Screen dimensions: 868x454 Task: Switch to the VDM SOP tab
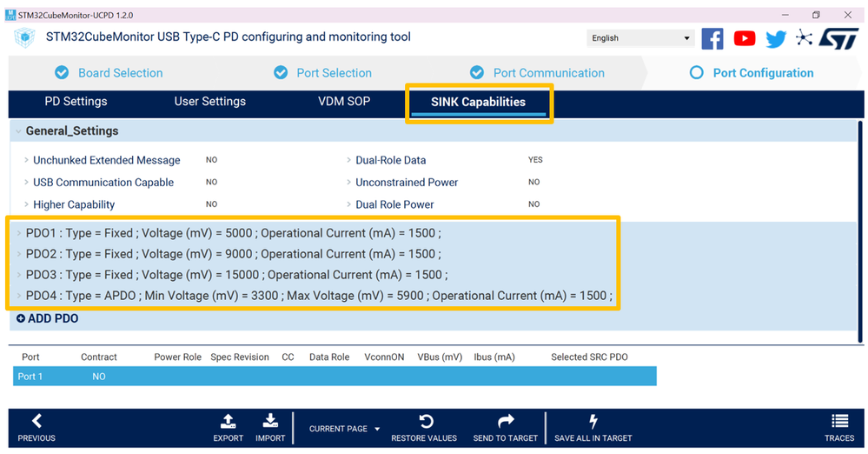coord(344,102)
